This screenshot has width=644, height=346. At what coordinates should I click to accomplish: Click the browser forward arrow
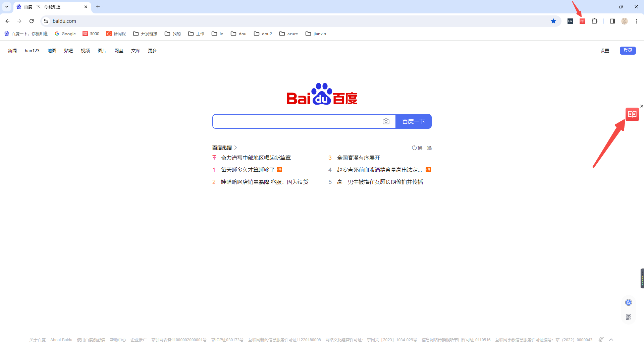(19, 21)
